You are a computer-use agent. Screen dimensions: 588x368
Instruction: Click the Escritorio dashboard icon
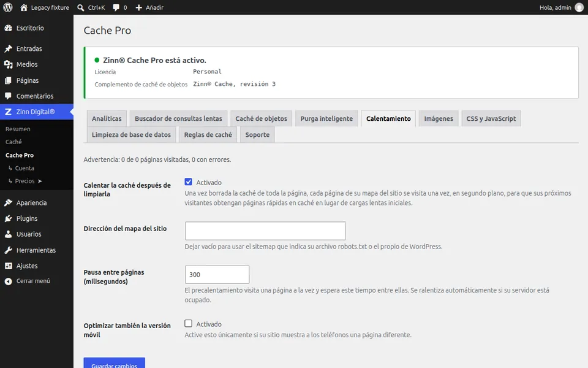click(x=8, y=28)
